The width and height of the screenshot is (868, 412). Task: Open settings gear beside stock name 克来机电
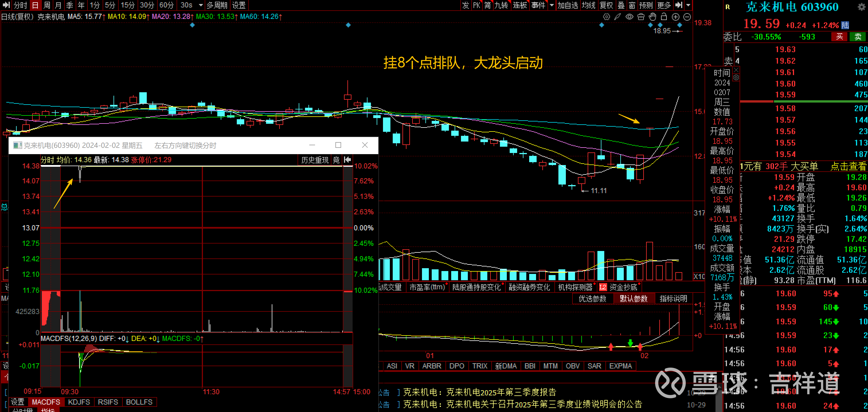click(x=861, y=7)
